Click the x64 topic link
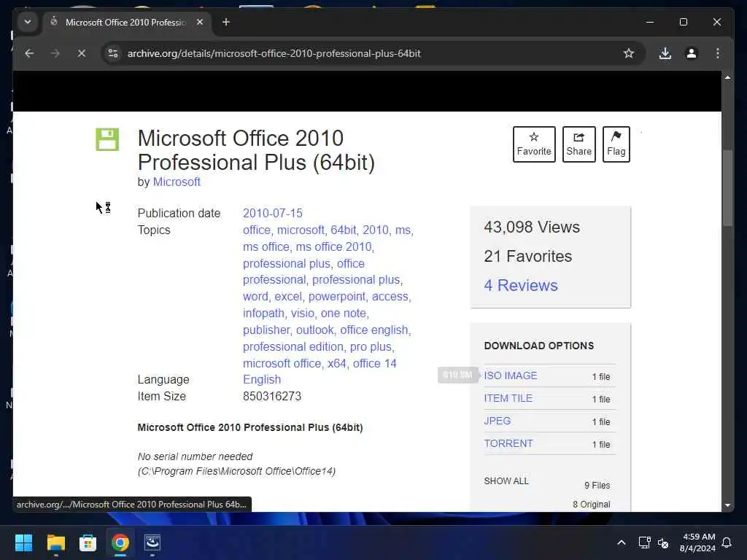The image size is (747, 560). (x=336, y=363)
